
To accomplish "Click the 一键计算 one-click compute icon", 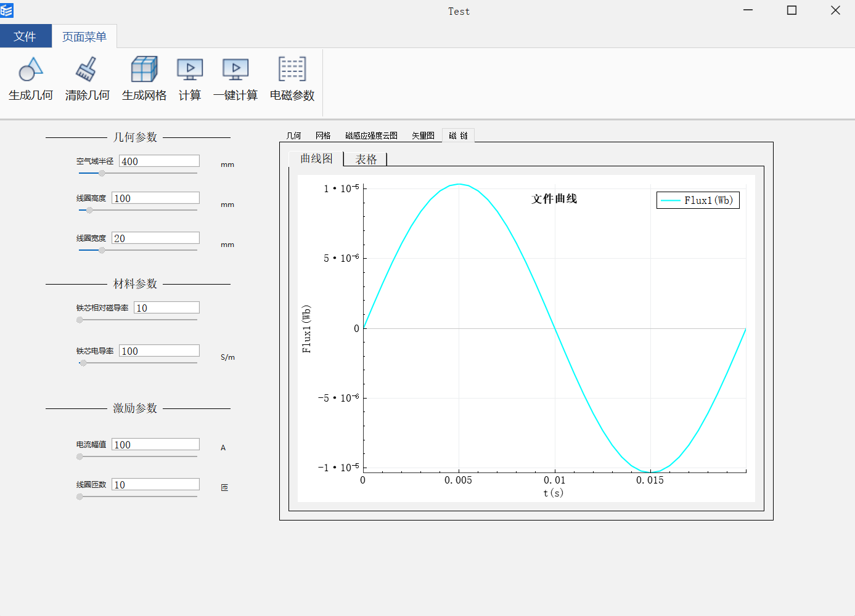I will [x=235, y=69].
